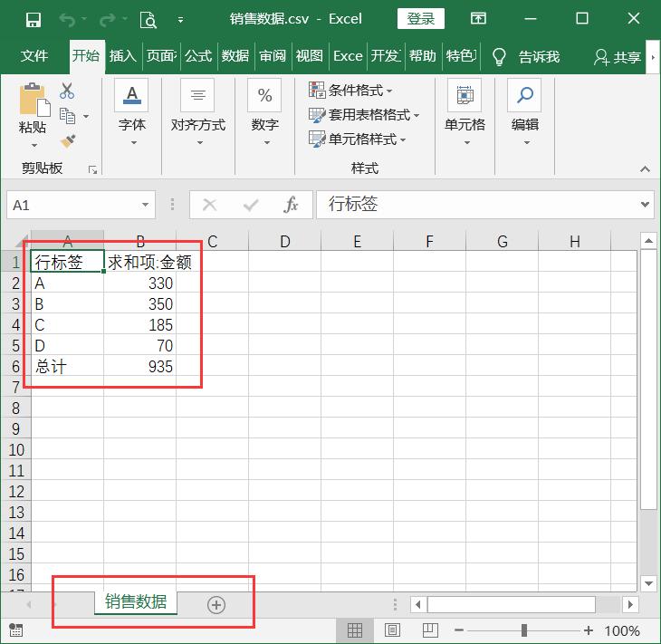The image size is (661, 644).
Task: Open 套用表格格式 table format menu
Action: pos(364,115)
